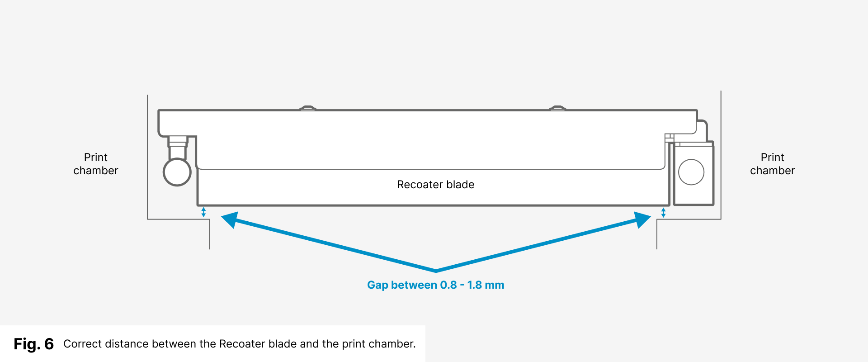Image resolution: width=868 pixels, height=362 pixels.
Task: Click the left print chamber wall line
Action: point(147,158)
